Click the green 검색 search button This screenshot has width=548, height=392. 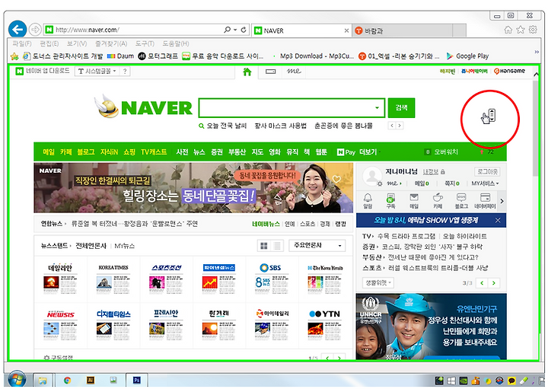click(401, 107)
